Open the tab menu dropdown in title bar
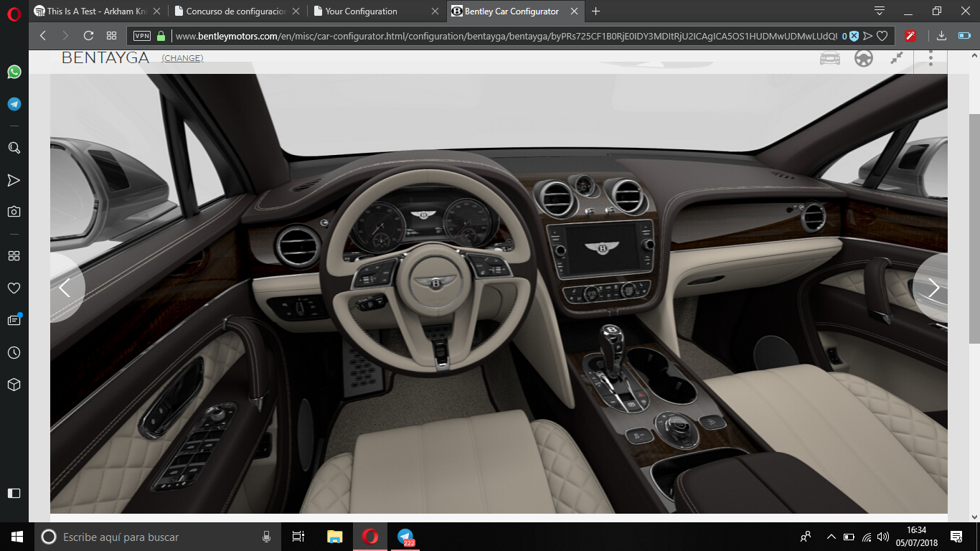Screen dimensions: 980x551 880,11
